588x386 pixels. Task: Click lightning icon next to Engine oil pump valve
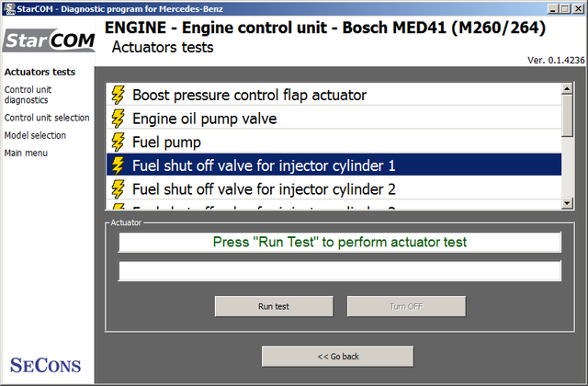tap(119, 119)
